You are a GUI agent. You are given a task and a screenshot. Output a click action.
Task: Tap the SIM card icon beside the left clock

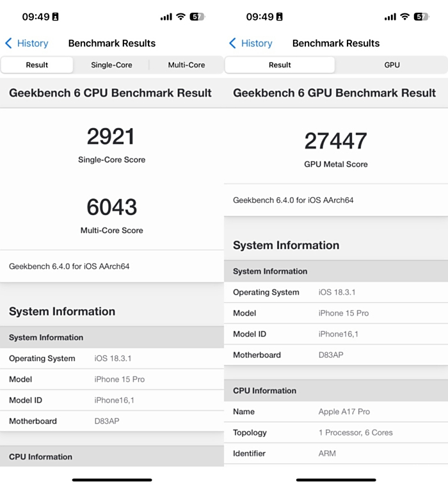[x=55, y=17]
